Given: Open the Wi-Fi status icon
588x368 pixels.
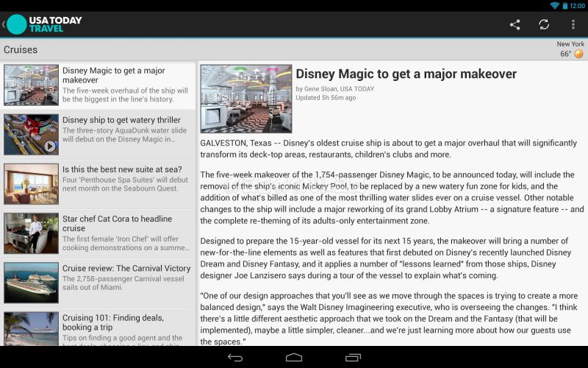Looking at the screenshot, I should [x=554, y=6].
